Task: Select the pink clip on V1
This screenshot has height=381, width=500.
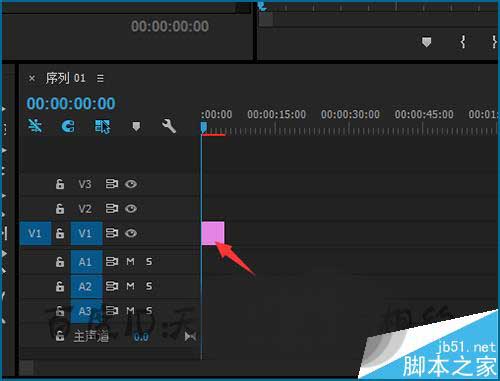Action: pos(213,233)
